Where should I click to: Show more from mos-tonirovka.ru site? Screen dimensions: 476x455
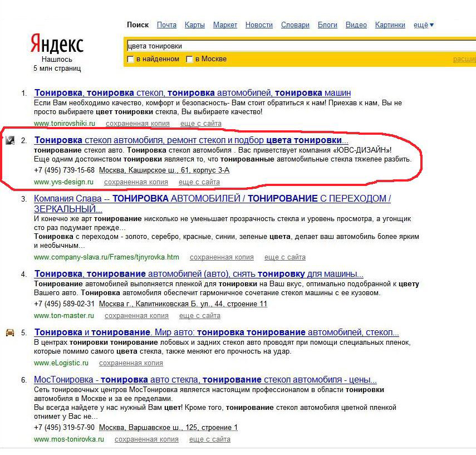pyautogui.click(x=210, y=439)
